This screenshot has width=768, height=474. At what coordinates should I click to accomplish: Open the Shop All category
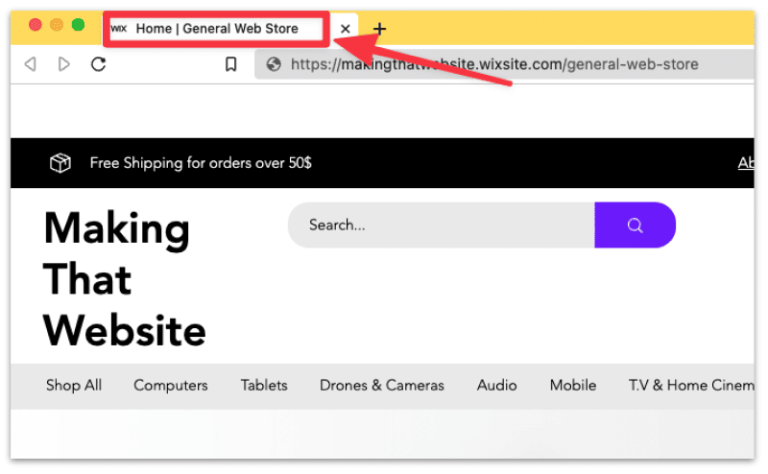click(74, 385)
